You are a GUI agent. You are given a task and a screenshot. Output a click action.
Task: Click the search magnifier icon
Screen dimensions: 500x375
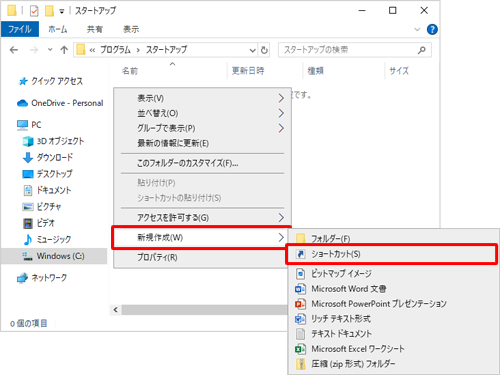[x=422, y=50]
